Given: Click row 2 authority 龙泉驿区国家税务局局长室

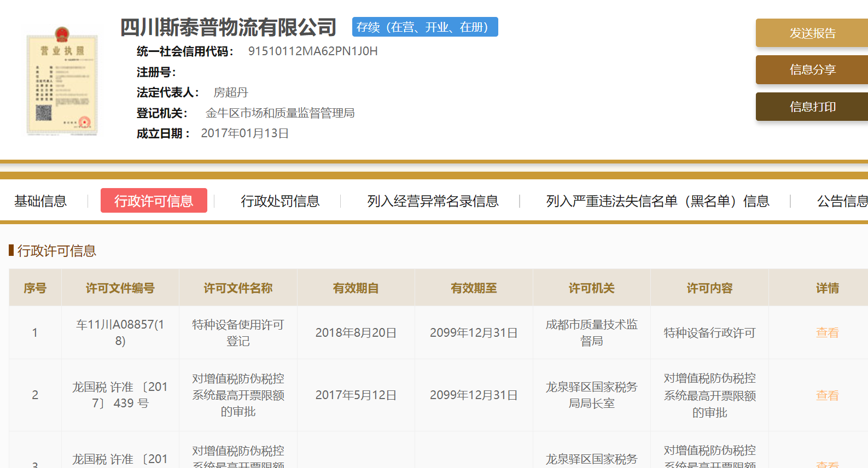Looking at the screenshot, I should (592, 395).
